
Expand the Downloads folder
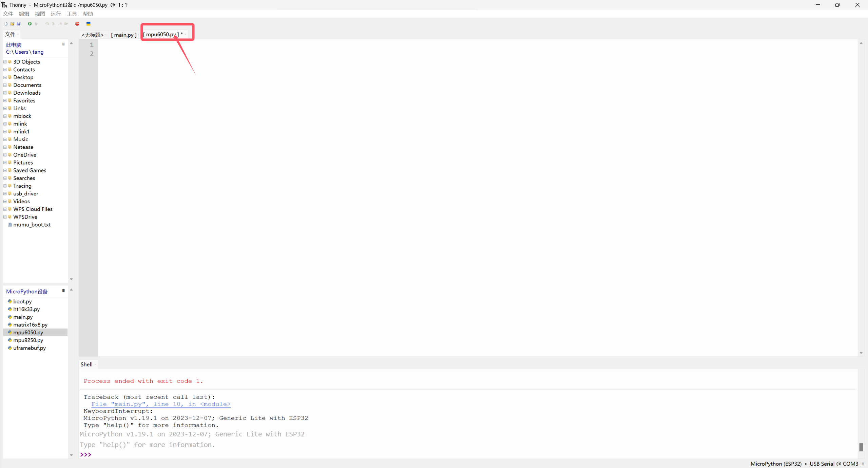click(x=5, y=93)
